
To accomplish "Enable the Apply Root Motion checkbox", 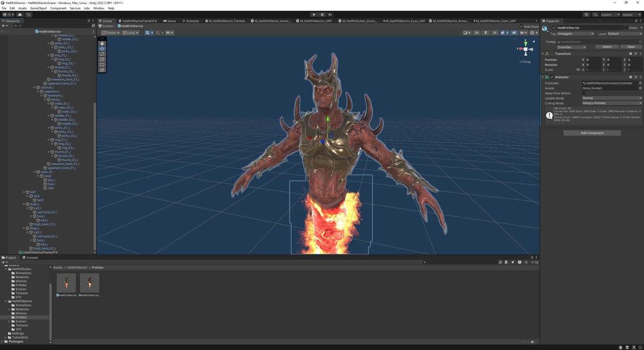I will pyautogui.click(x=584, y=93).
